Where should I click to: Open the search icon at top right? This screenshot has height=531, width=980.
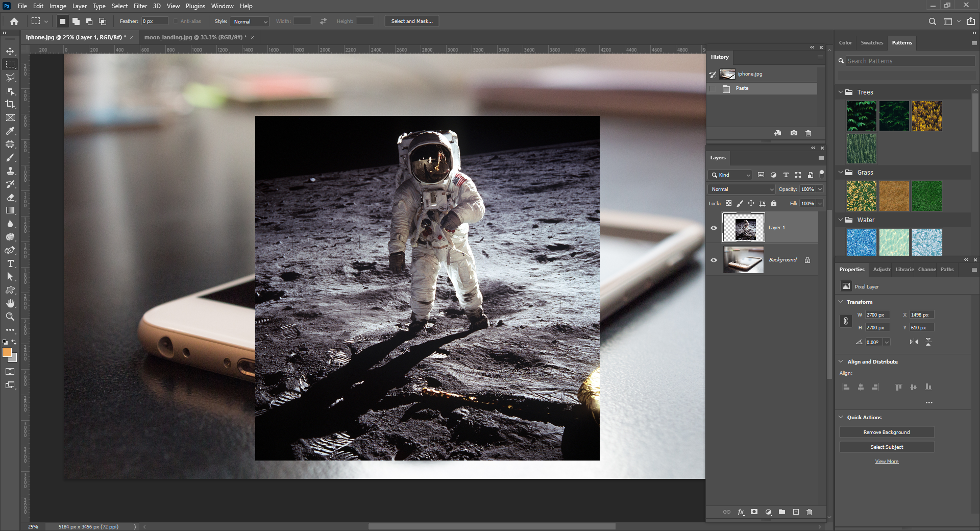[x=933, y=21]
